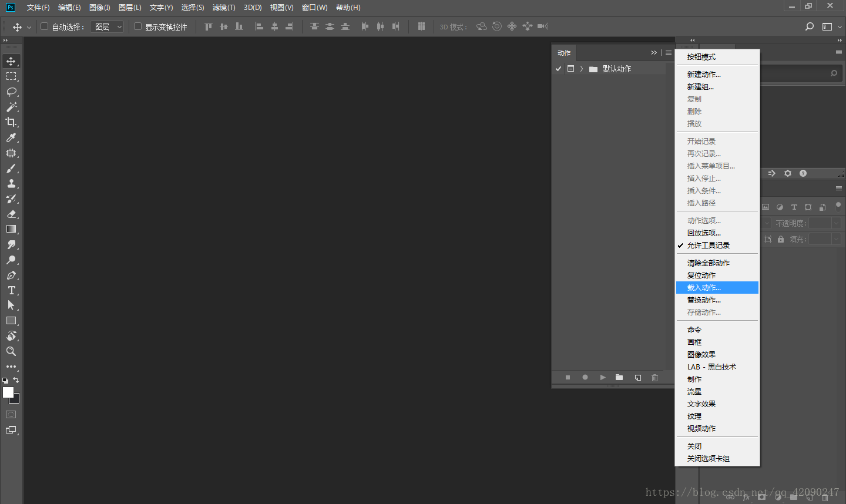Choose 载入动作... from the panel menu

717,288
